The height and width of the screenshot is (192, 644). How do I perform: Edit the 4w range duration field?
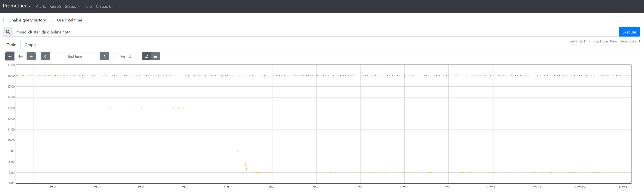coord(20,56)
